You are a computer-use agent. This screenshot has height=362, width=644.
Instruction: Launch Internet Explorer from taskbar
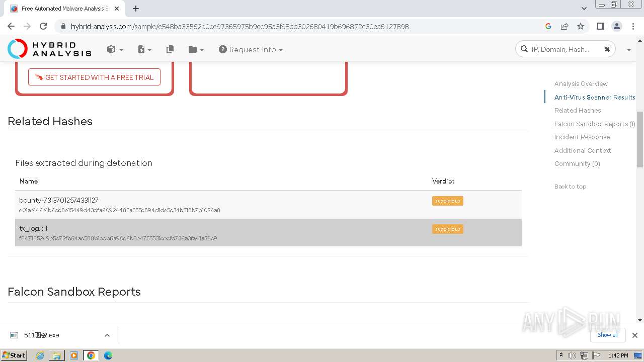40,355
